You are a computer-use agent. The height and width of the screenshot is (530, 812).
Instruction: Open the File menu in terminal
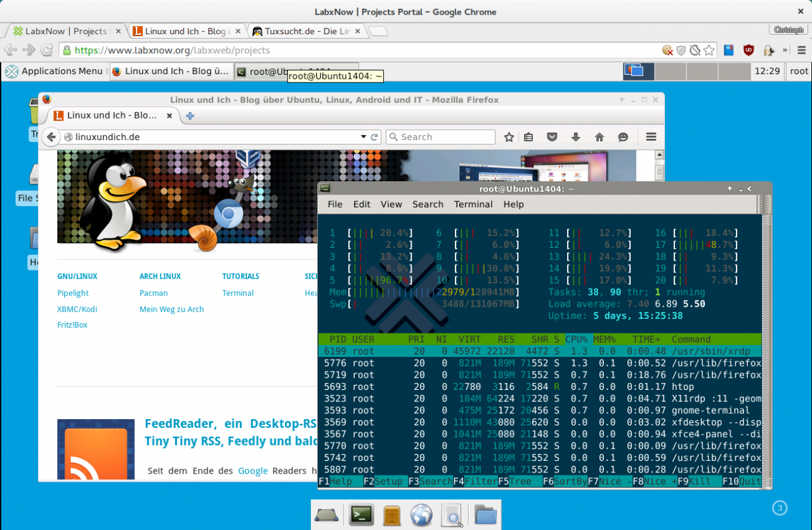click(335, 204)
